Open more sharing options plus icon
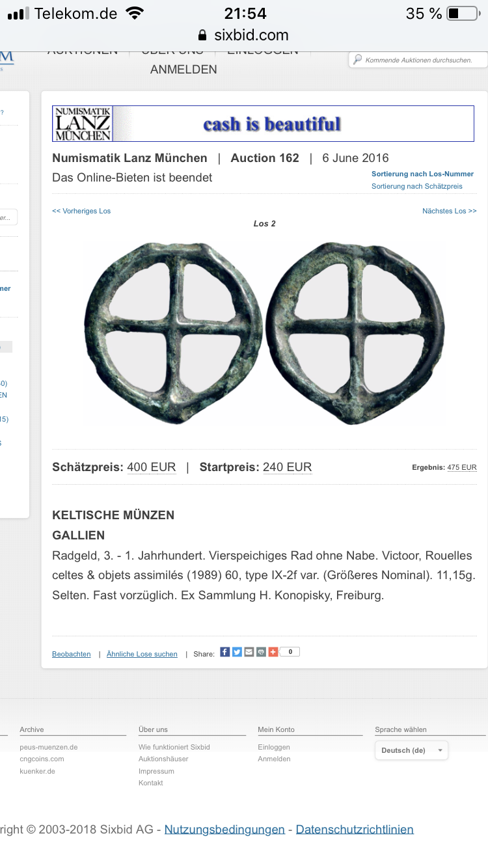Viewport: 488px width, 868px height. pyautogui.click(x=273, y=651)
